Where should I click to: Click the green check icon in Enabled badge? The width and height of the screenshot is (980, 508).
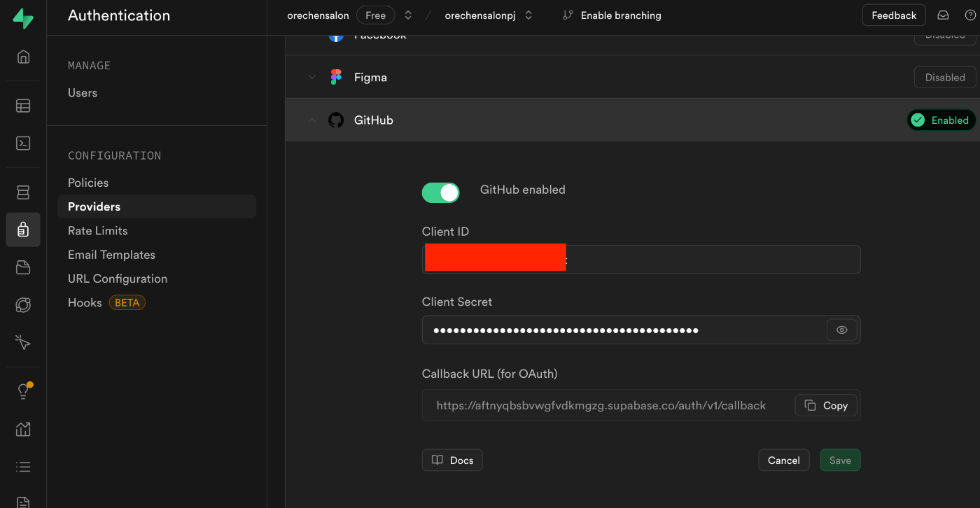tap(918, 120)
